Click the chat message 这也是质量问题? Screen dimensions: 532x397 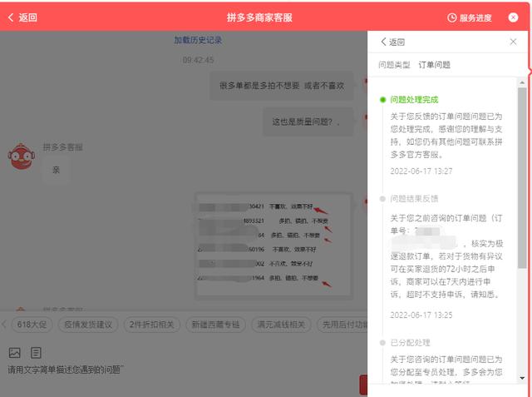(308, 122)
